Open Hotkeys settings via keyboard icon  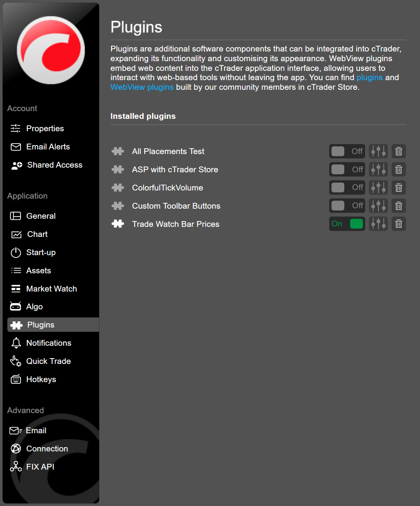41,379
